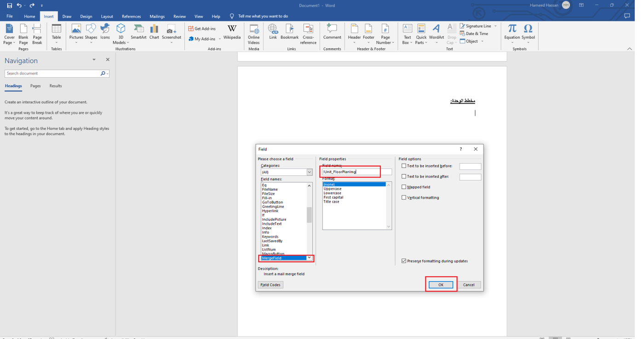Switch to the Mailings ribbon tab
Viewport: 644px width, 339px height.
[x=157, y=16]
